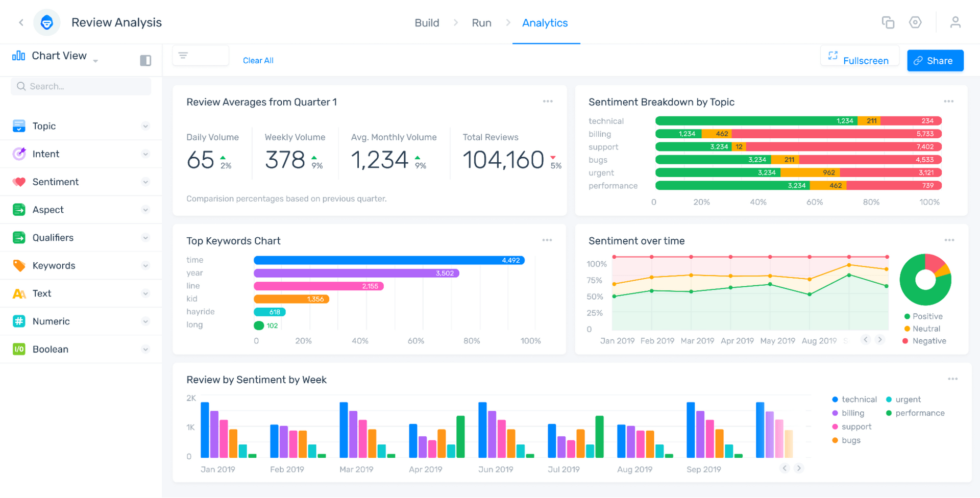Open the user profile icon
The height and width of the screenshot is (498, 980).
[x=955, y=22]
